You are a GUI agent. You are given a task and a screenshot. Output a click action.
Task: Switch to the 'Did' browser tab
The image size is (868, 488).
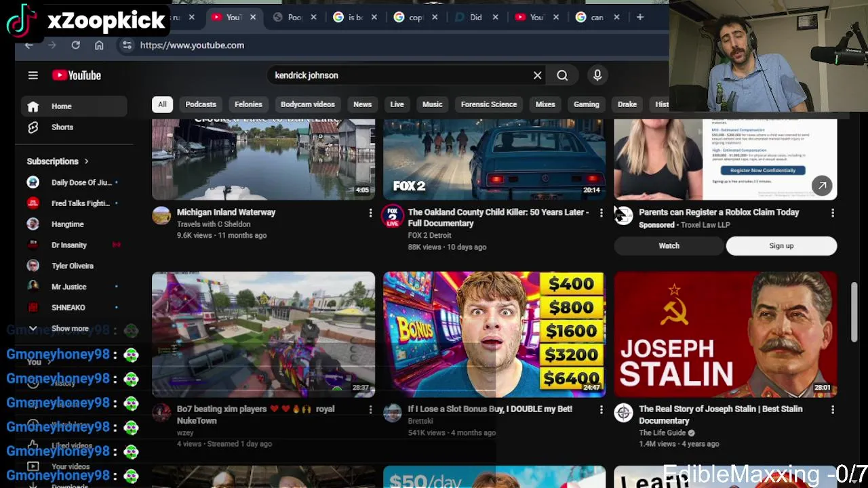pyautogui.click(x=476, y=17)
